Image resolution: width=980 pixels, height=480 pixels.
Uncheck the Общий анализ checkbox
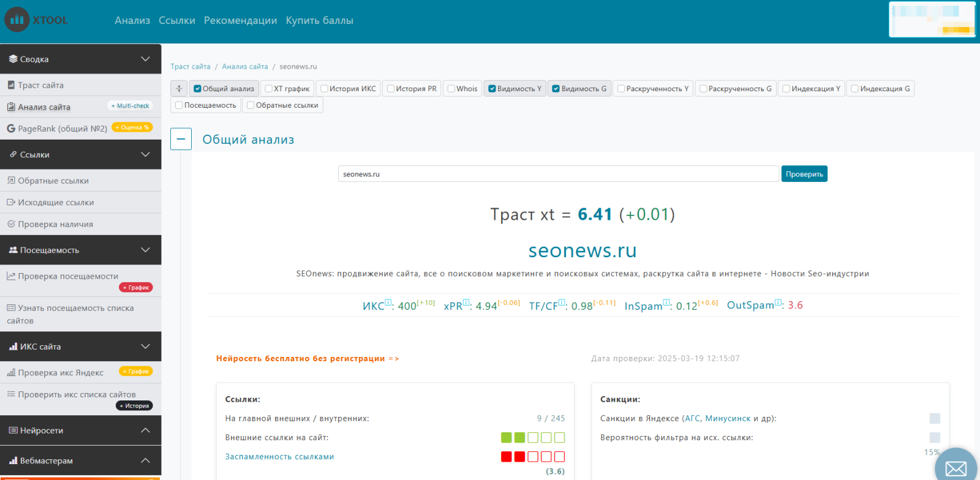click(197, 89)
